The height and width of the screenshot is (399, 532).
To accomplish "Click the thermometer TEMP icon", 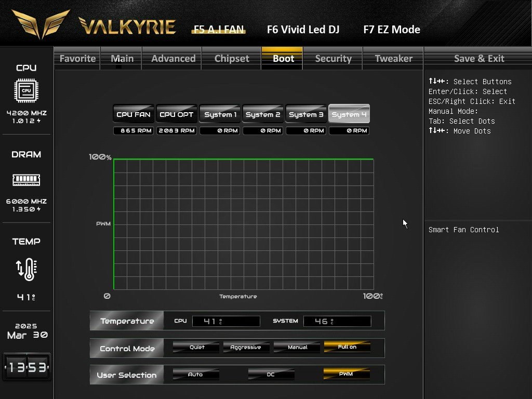I will click(x=26, y=269).
